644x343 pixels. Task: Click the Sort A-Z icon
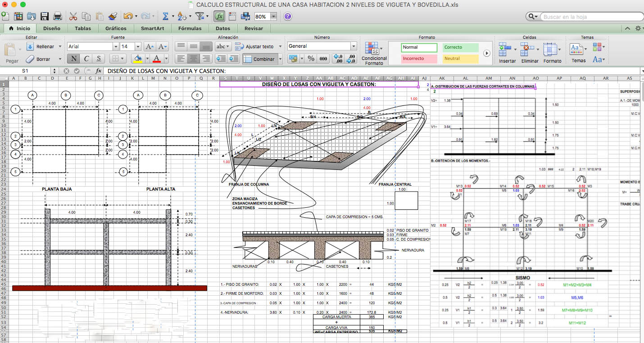(x=181, y=16)
